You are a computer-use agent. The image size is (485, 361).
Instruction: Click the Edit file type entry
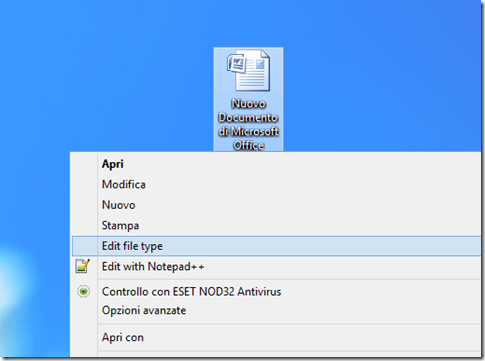pos(276,246)
